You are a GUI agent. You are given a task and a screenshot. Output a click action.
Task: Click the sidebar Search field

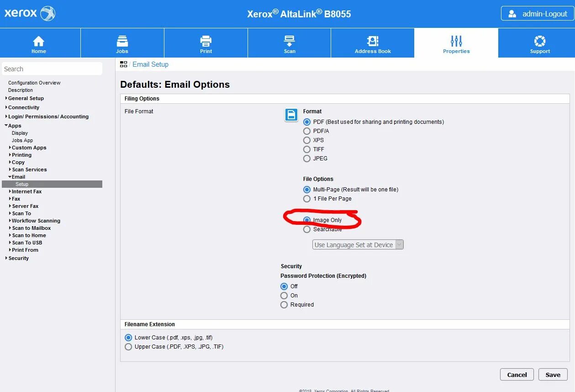tap(52, 69)
